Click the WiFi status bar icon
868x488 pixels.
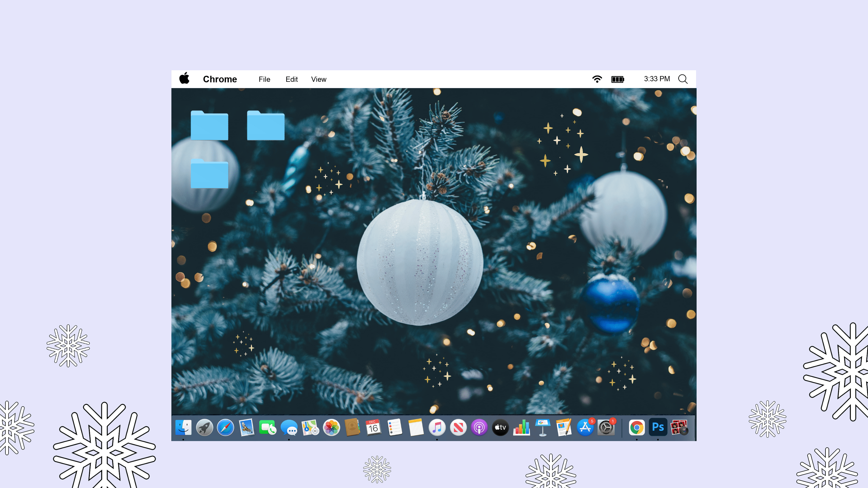(x=597, y=79)
